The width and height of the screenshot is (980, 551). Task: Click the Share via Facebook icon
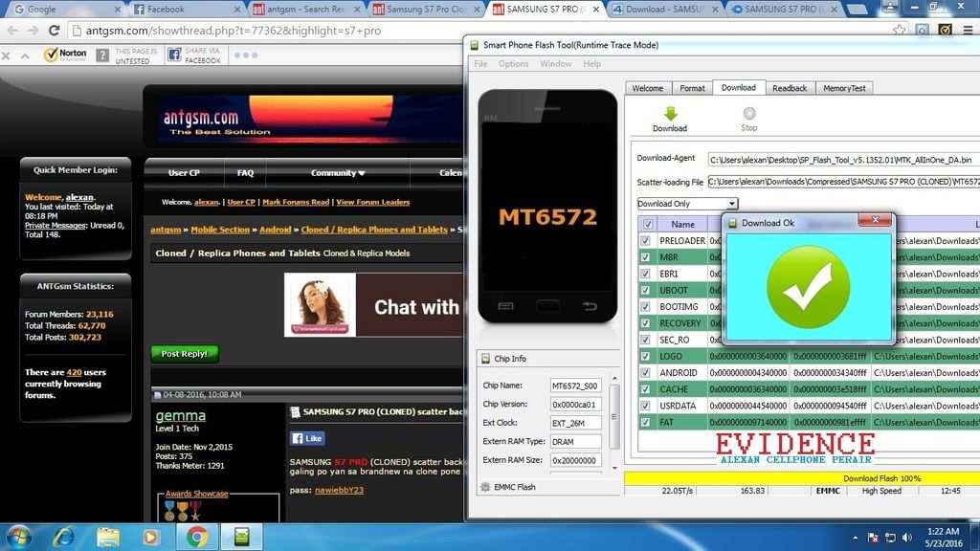[x=174, y=55]
